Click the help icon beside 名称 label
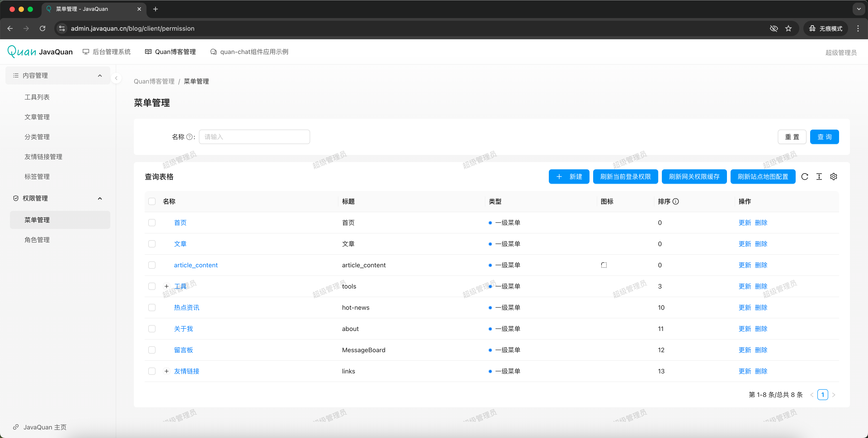The width and height of the screenshot is (868, 438). pos(189,137)
